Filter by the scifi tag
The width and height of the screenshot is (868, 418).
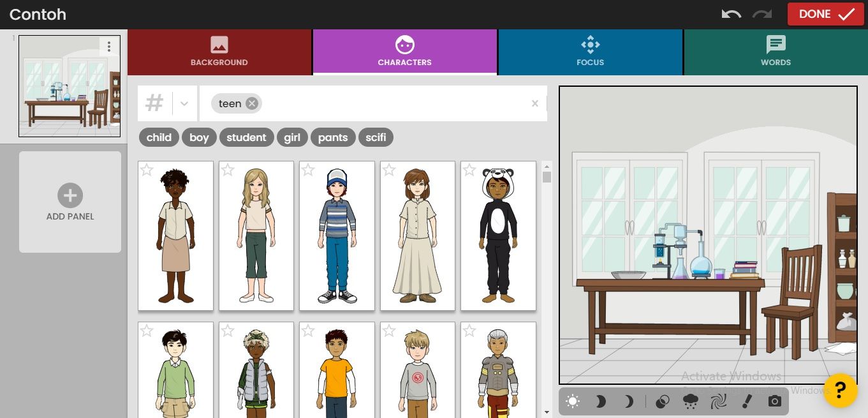(x=376, y=137)
